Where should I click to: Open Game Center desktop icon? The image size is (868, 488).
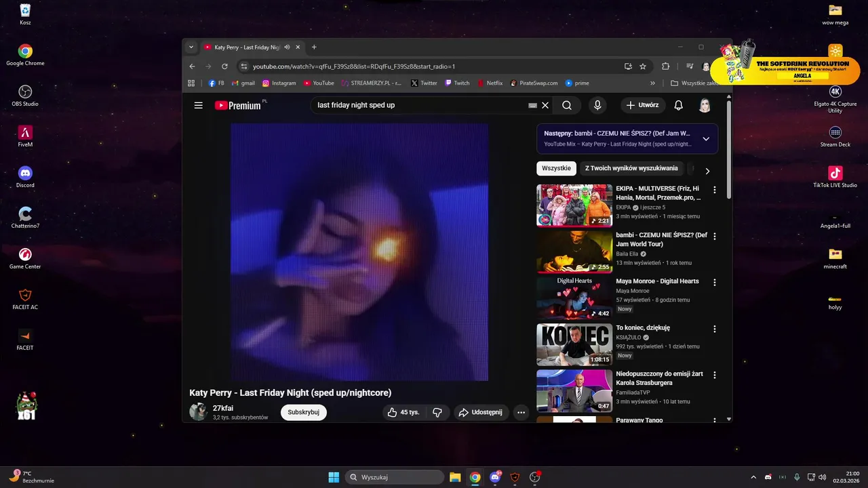click(25, 258)
